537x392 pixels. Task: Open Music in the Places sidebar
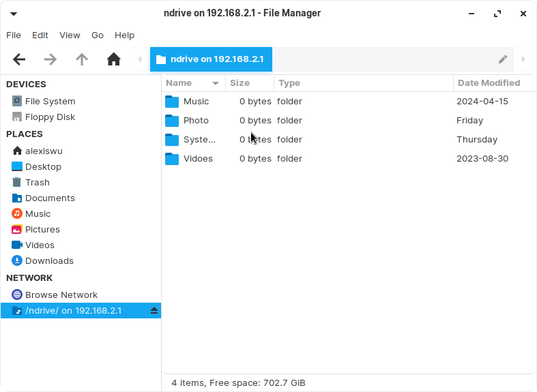click(x=81, y=214)
